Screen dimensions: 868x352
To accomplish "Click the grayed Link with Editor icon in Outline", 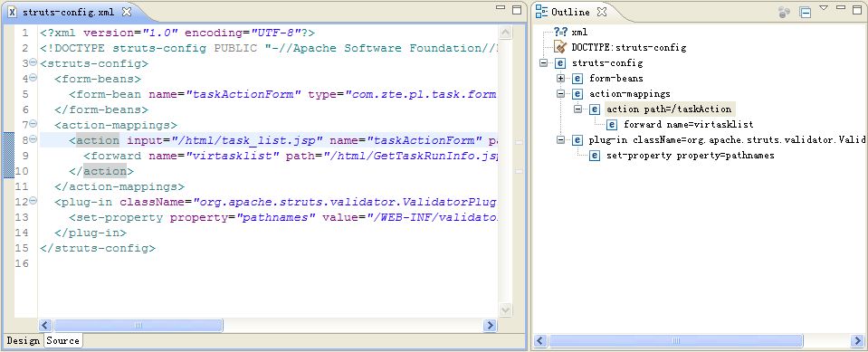I will (x=784, y=12).
